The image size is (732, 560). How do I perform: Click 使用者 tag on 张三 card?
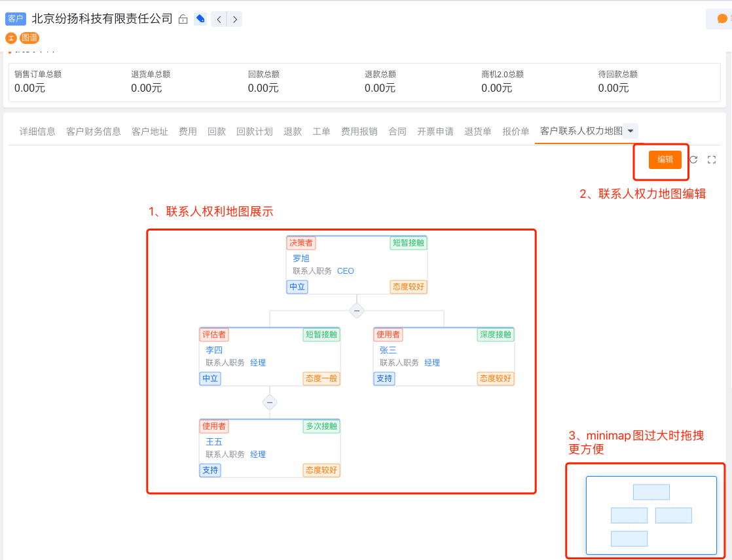coord(388,335)
